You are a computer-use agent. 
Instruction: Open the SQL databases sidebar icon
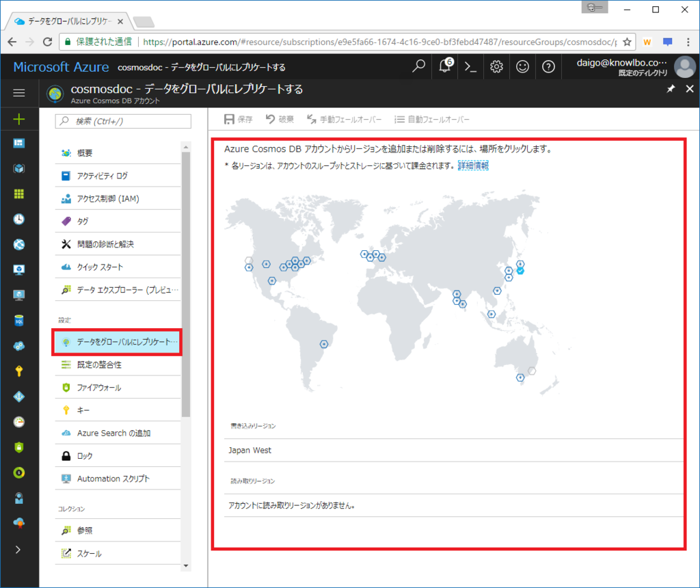(x=18, y=320)
